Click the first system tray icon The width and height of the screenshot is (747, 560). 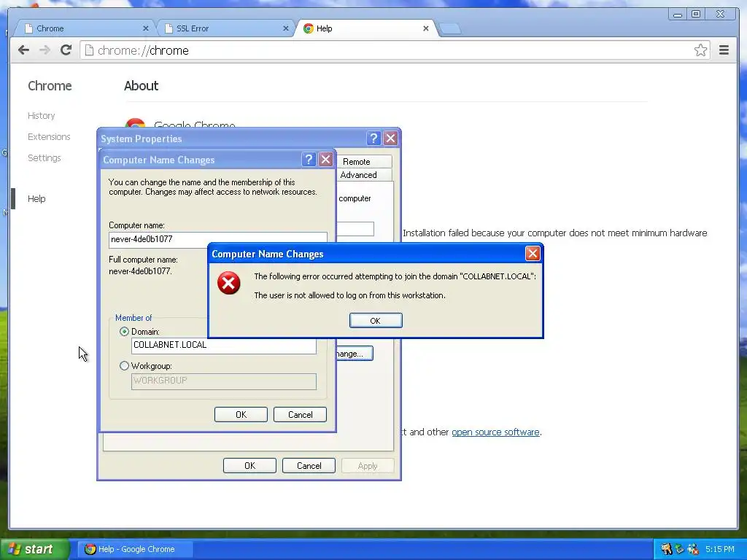[666, 549]
